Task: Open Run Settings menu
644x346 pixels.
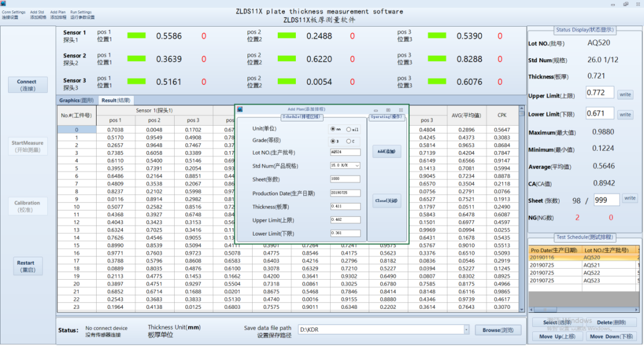Action: [82, 15]
